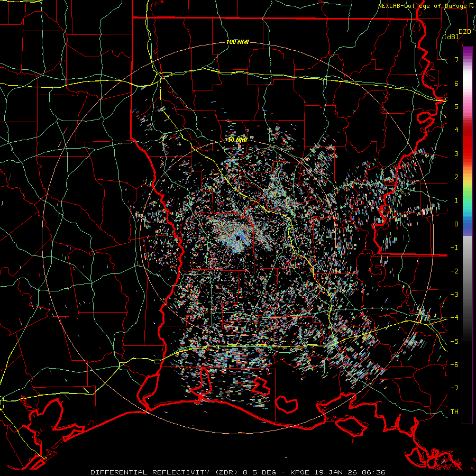Click the 3 dB value on the color scale
The image size is (476, 476).
click(x=456, y=153)
